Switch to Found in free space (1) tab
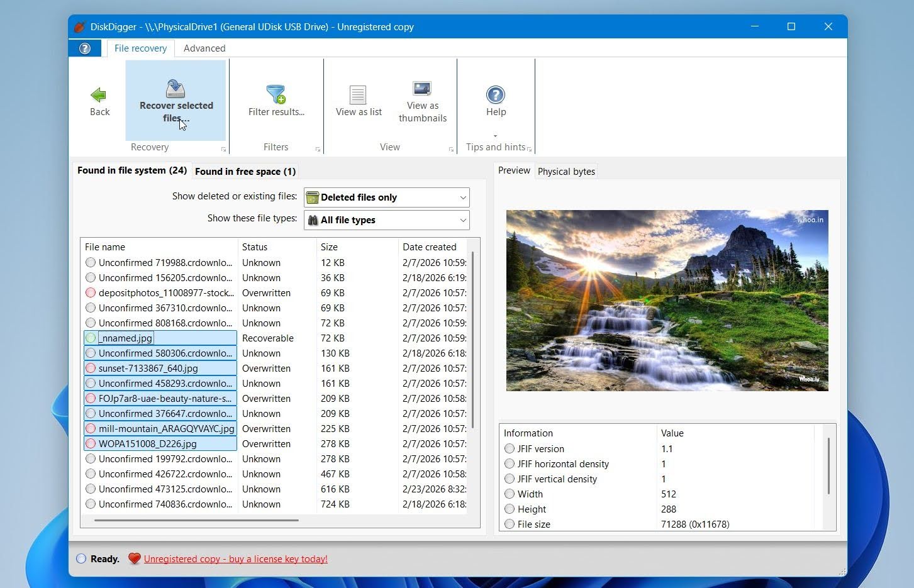This screenshot has width=914, height=588. click(245, 172)
